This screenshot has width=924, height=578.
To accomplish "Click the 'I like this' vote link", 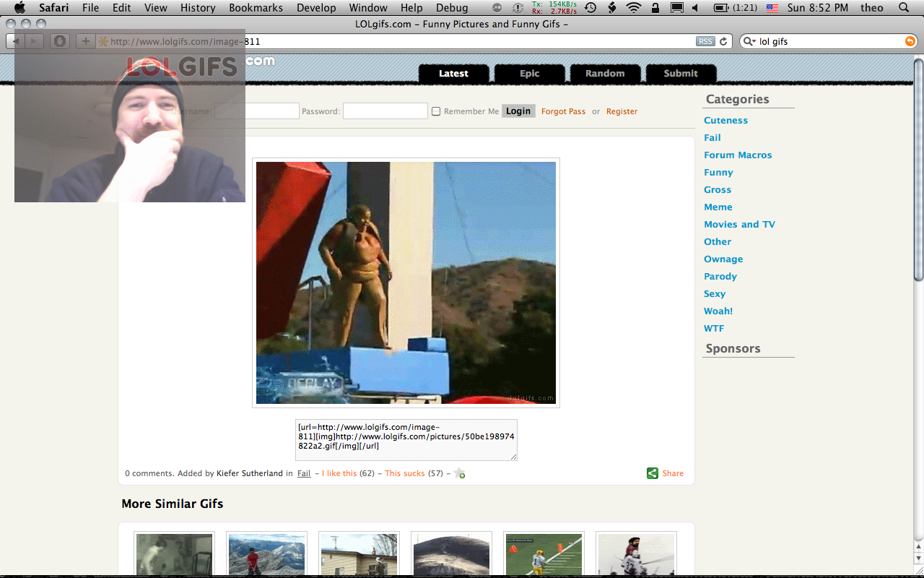I will pos(339,473).
